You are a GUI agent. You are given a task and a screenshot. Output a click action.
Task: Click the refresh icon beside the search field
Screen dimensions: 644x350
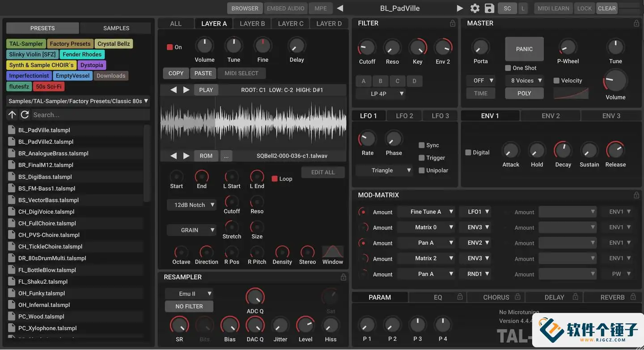(25, 115)
